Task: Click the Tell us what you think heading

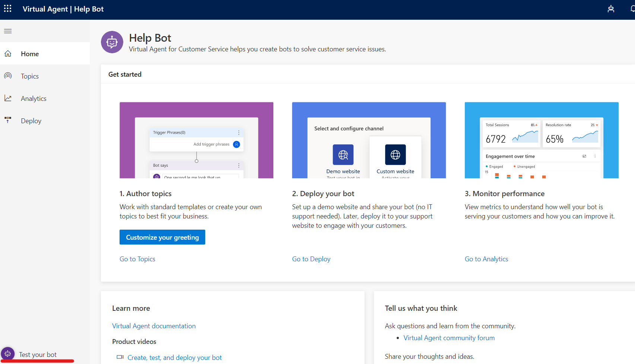Action: (x=421, y=308)
